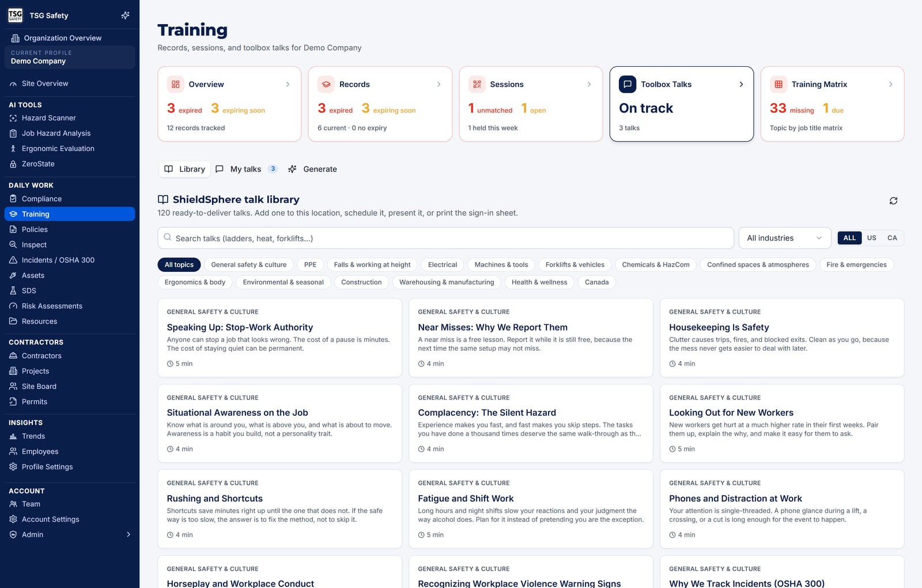Filter talks by Chemicals & HazCom
Screen dimensions: 922x588
[x=656, y=265]
